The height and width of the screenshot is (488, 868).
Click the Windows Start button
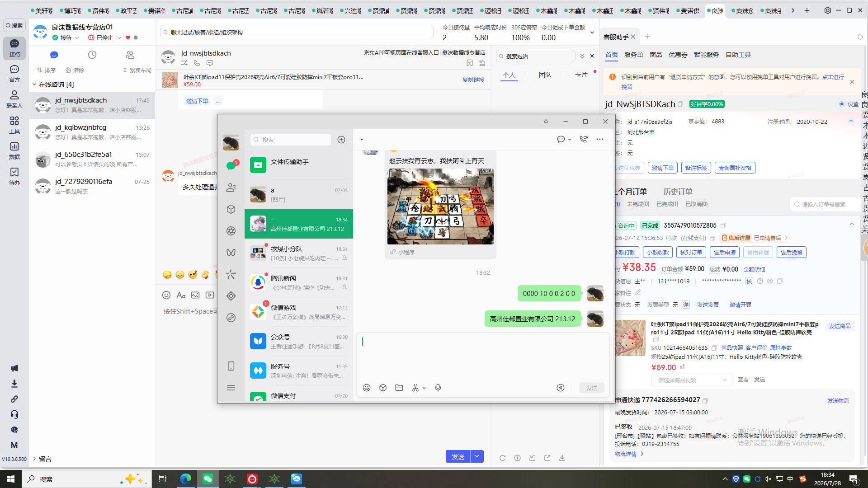coord(11,479)
